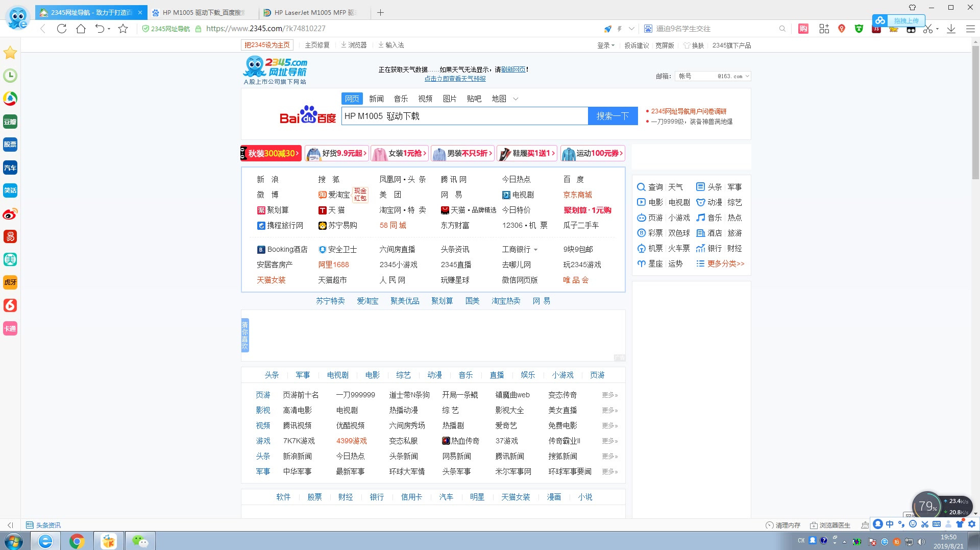Select the 图片 search tab

450,99
